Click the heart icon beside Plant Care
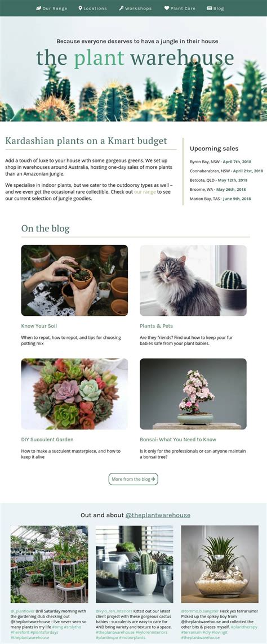The image size is (267, 644). point(167,8)
